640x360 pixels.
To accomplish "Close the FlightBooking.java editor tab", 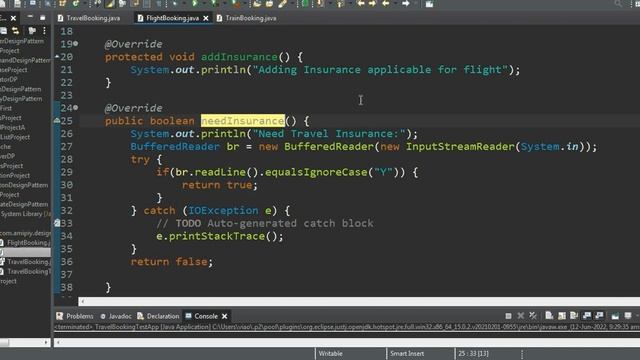I will [x=206, y=18].
